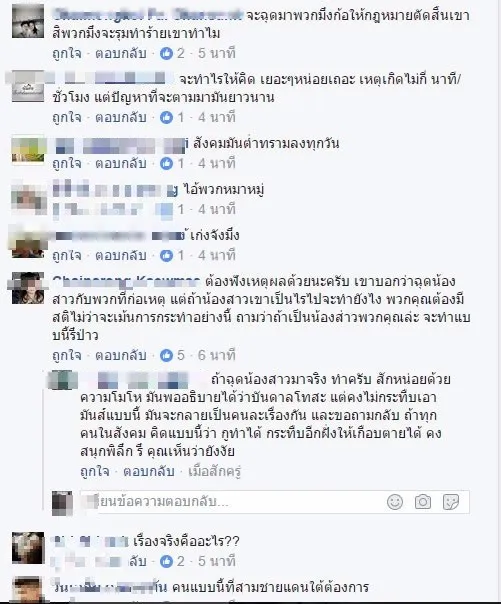Open the top commenter's profile photo
Image resolution: width=501 pixels, height=604 pixels.
(28, 21)
